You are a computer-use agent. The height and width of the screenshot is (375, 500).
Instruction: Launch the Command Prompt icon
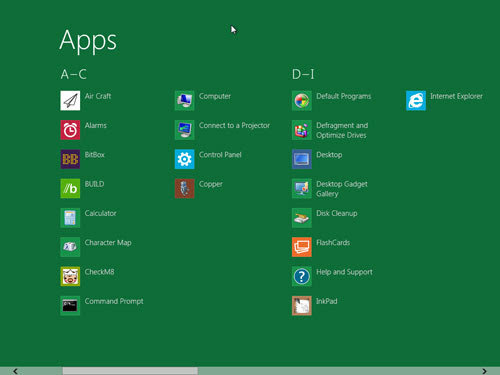pyautogui.click(x=70, y=306)
